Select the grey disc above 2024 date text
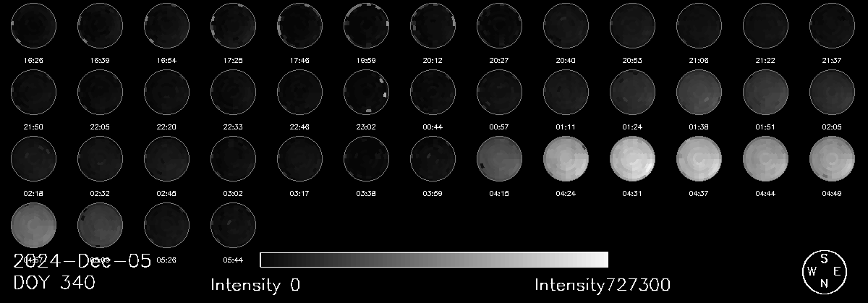868x303 pixels. (x=33, y=225)
